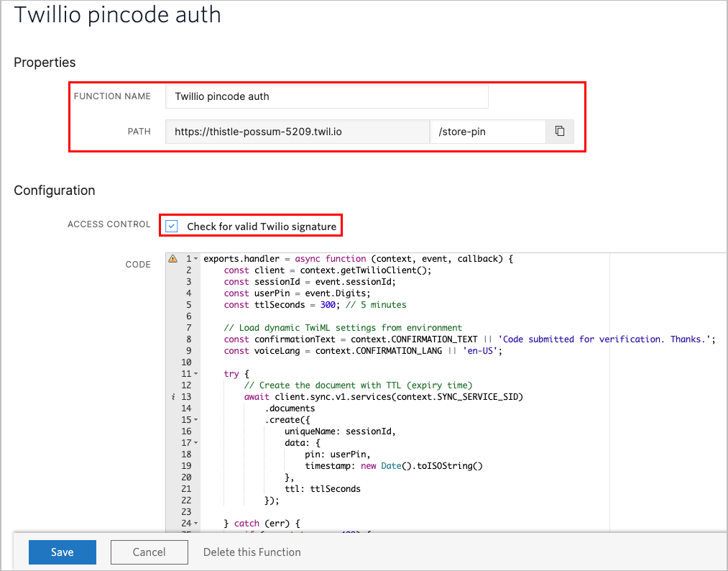Click the ACCESS CONTROL label

109,224
